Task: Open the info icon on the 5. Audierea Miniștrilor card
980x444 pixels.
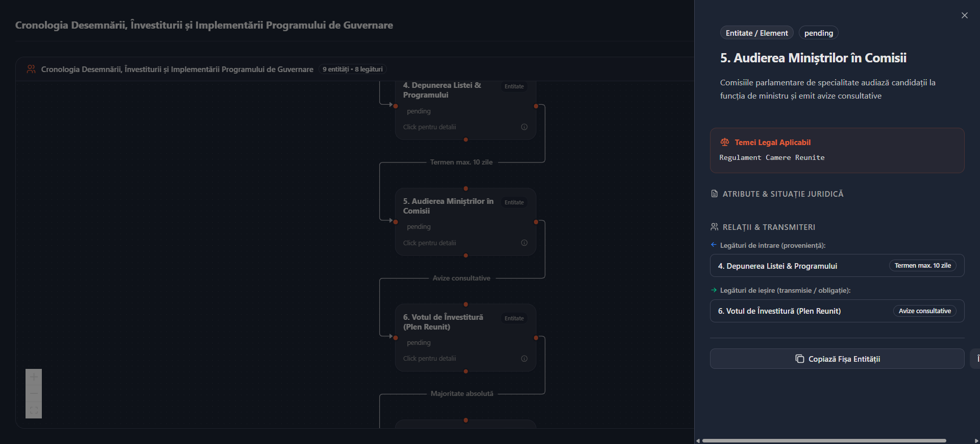Action: [x=524, y=243]
